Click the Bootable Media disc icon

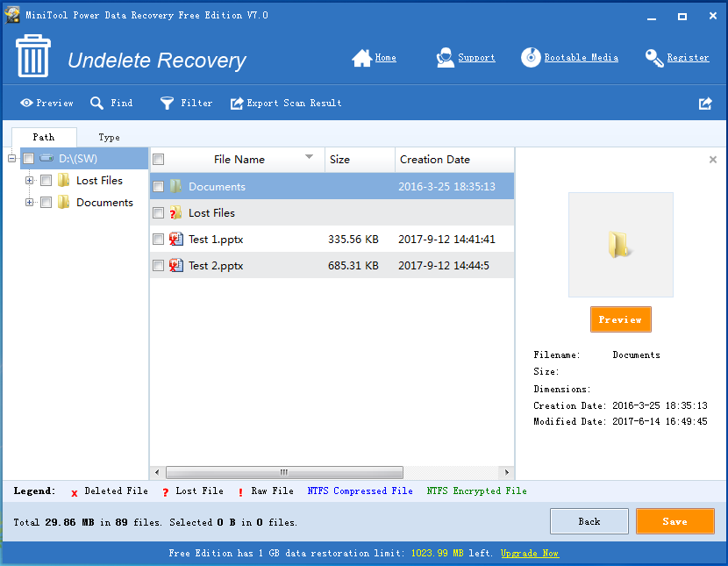(531, 58)
